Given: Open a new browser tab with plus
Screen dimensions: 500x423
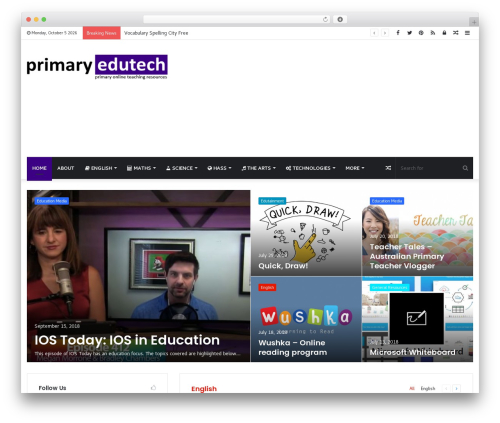Looking at the screenshot, I should click(474, 22).
